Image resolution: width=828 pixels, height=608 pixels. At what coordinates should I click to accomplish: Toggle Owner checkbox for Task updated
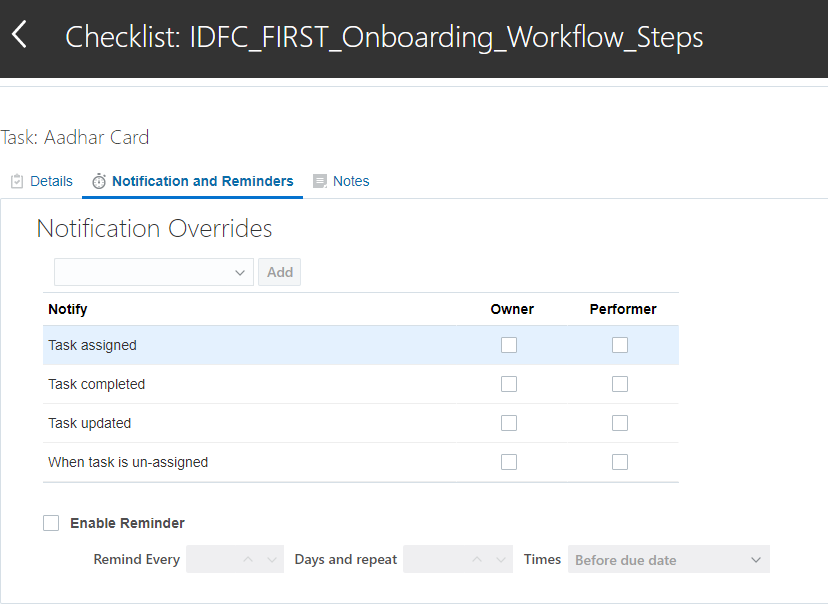tap(508, 422)
